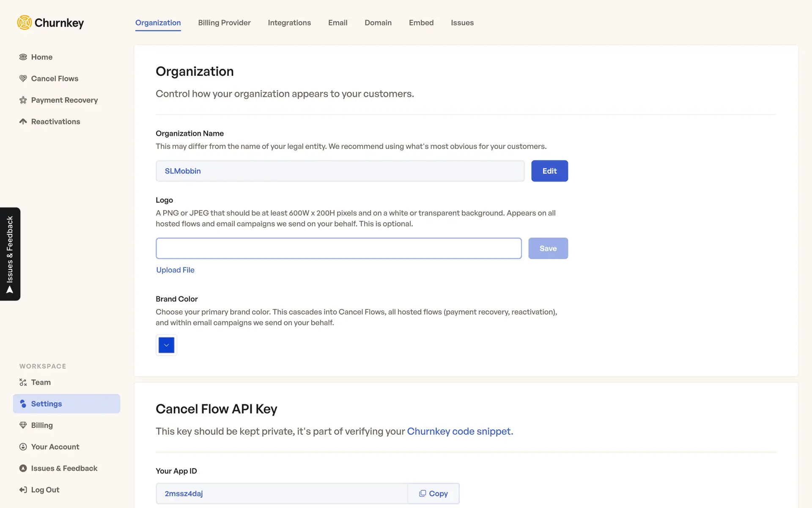Image resolution: width=812 pixels, height=508 pixels.
Task: Open the Integrations tab
Action: point(289,23)
